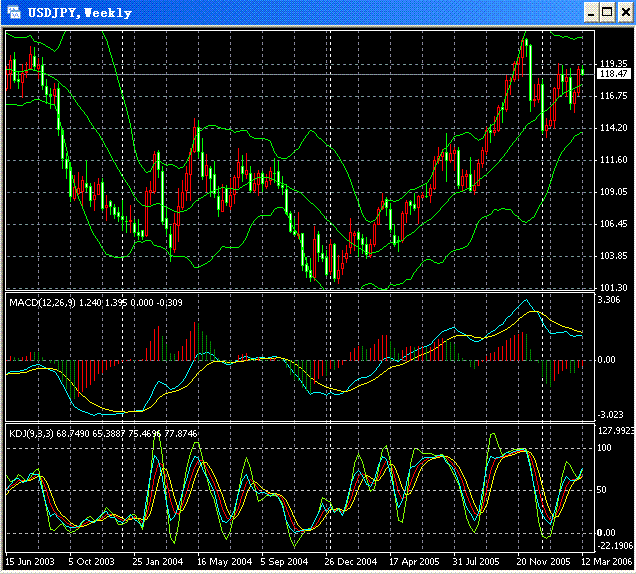The height and width of the screenshot is (574, 636).
Task: Minimize the USDJPY chart window
Action: [588, 12]
